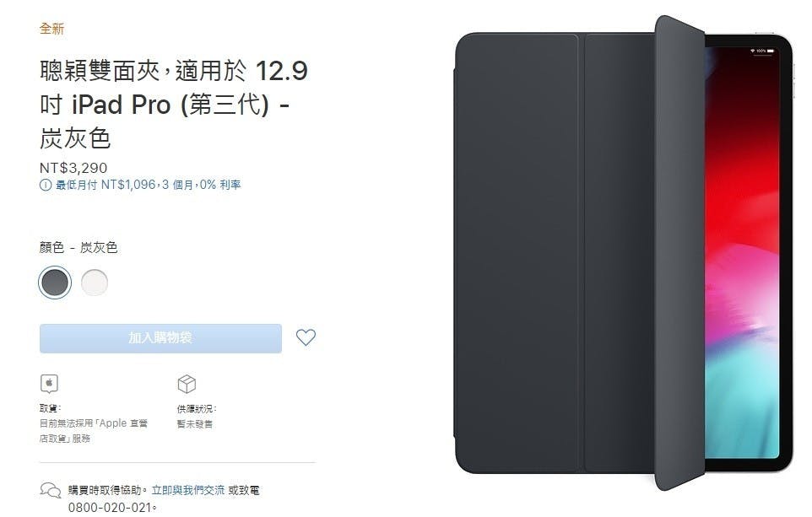
Task: Click the chat bubbles help icon
Action: click(x=51, y=490)
